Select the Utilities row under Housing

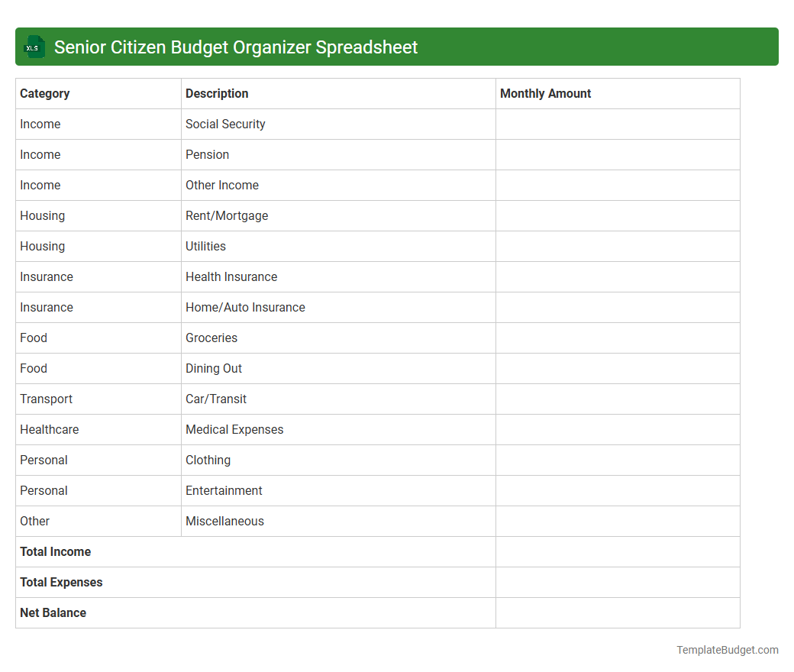pos(205,246)
